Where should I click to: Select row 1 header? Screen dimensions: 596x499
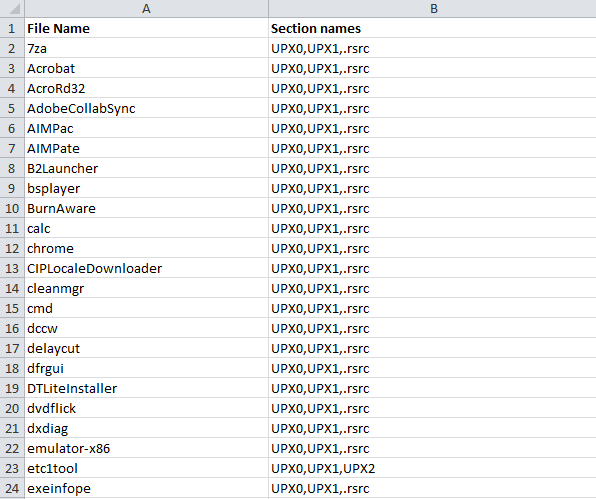coord(12,28)
